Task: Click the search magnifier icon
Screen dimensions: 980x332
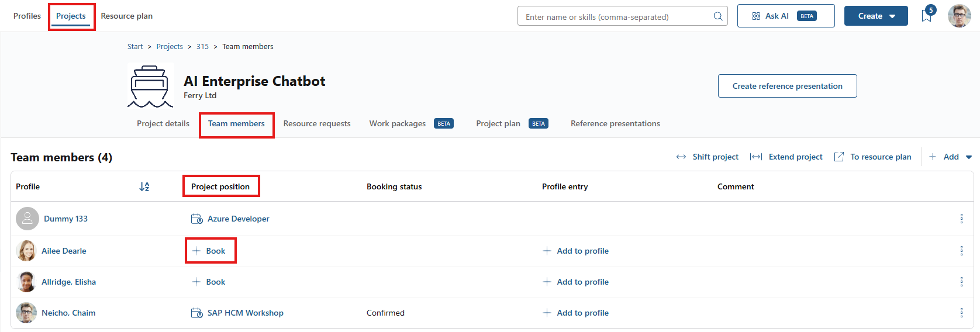Action: (718, 16)
